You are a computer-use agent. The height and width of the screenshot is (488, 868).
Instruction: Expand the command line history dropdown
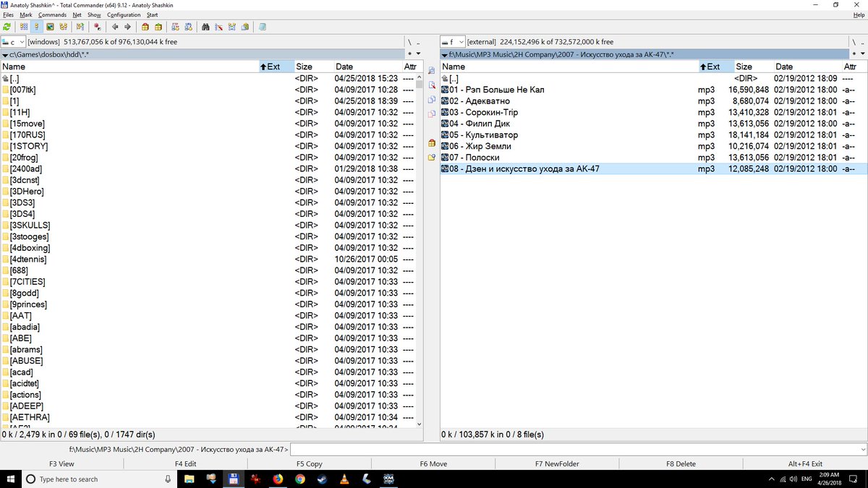[x=861, y=450]
